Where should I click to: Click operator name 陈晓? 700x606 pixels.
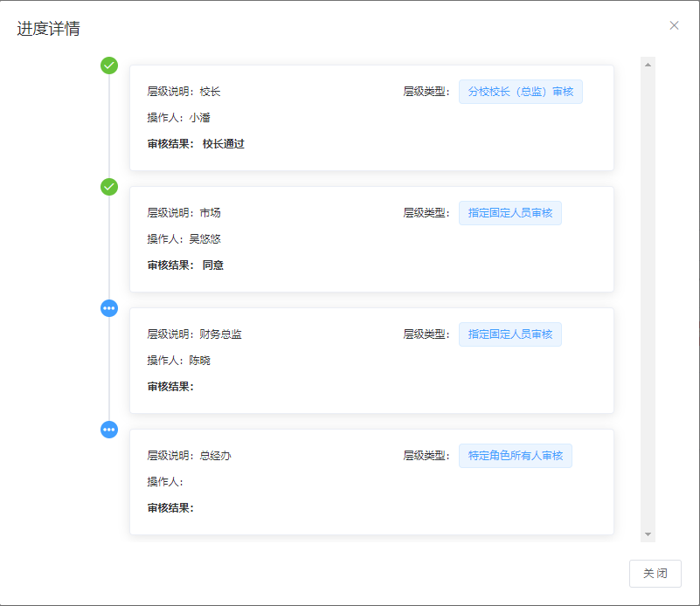[199, 361]
